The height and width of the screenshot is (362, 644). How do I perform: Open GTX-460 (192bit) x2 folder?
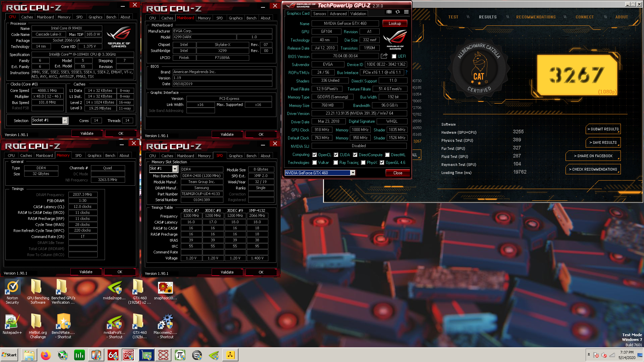click(x=140, y=292)
